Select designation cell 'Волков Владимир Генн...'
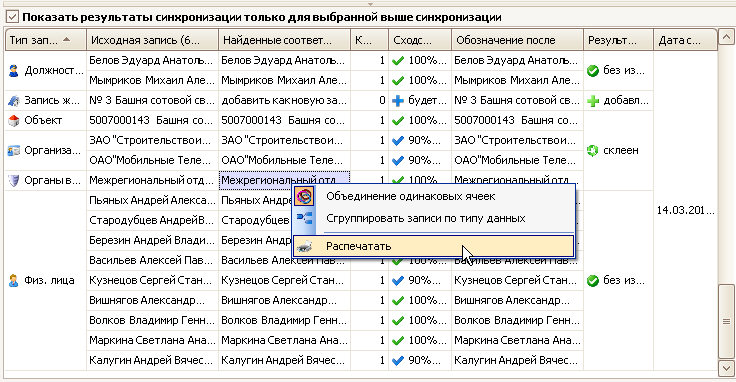The width and height of the screenshot is (736, 382). pyautogui.click(x=517, y=321)
